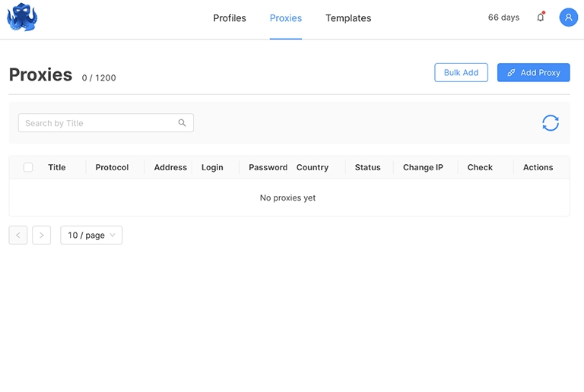Open the Templates tab
Viewport: 584px width, 392px height.
[x=348, y=17]
